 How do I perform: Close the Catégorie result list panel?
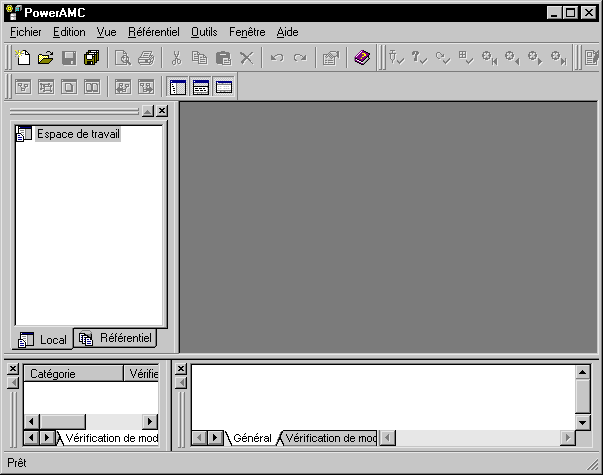13,369
